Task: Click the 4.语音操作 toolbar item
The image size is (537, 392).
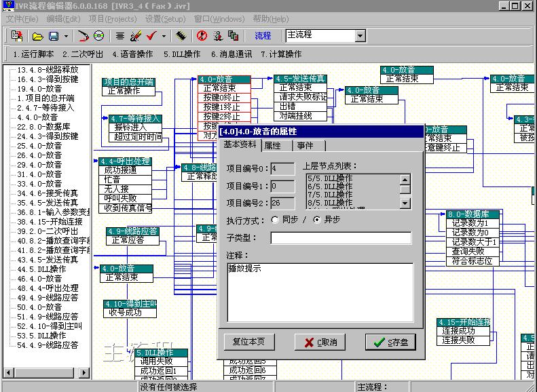Action: 132,54
